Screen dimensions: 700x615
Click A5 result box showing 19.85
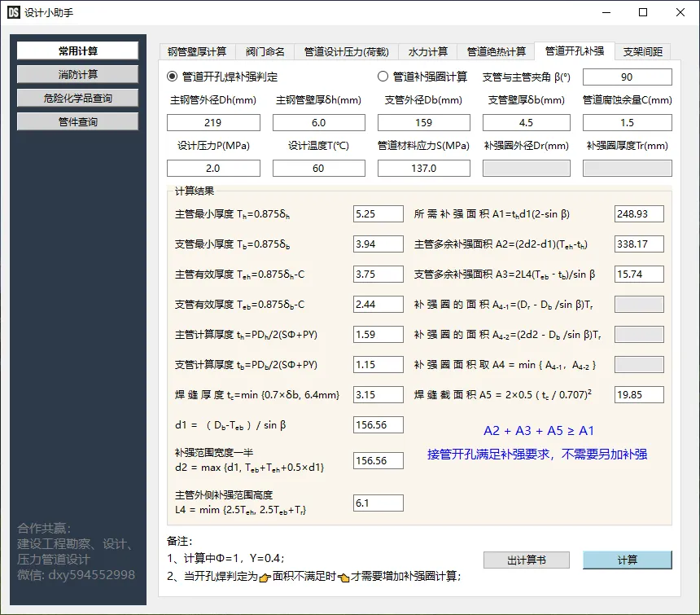pyautogui.click(x=639, y=395)
